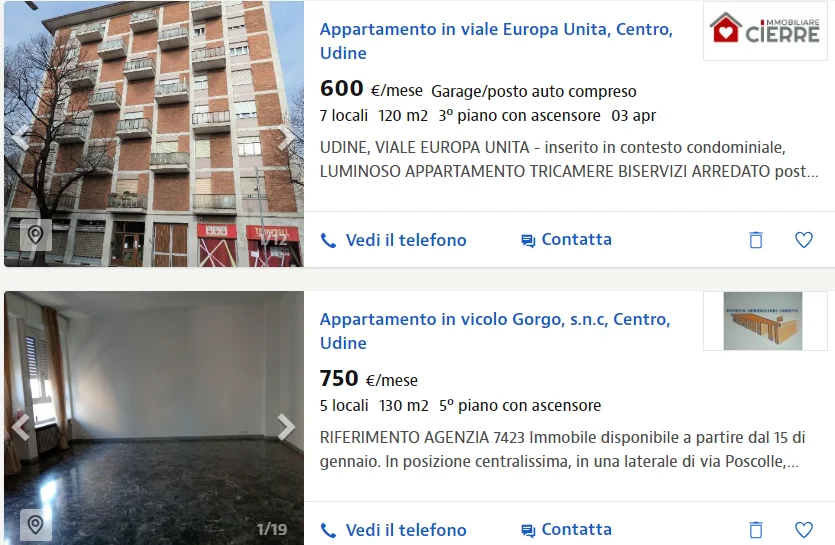The image size is (835, 545).
Task: Favorite the 750 €/mese apartment with heart
Action: point(804,530)
